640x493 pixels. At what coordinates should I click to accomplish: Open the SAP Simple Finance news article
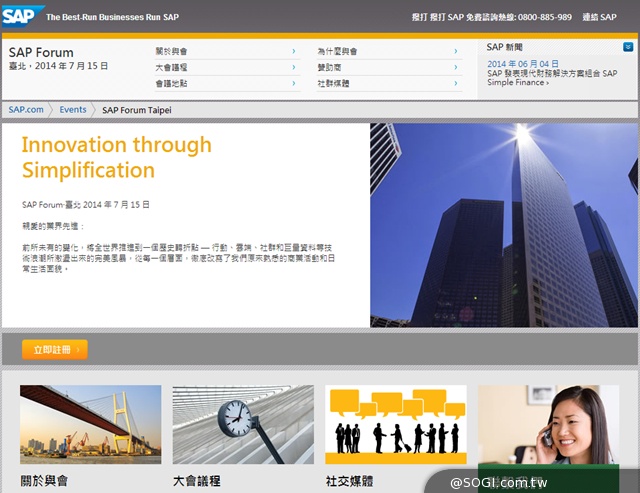[x=552, y=78]
